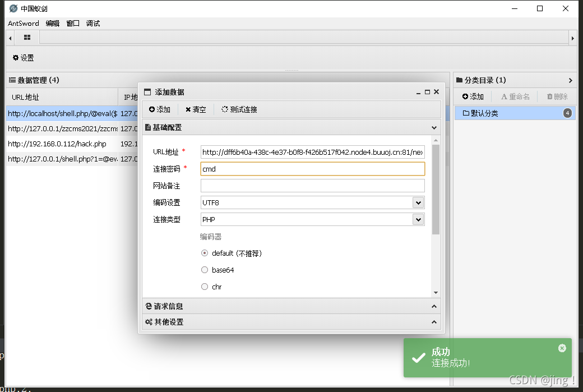Viewport: 583px width, 392px height.
Task: Select the base64 encoder radio
Action: point(205,270)
